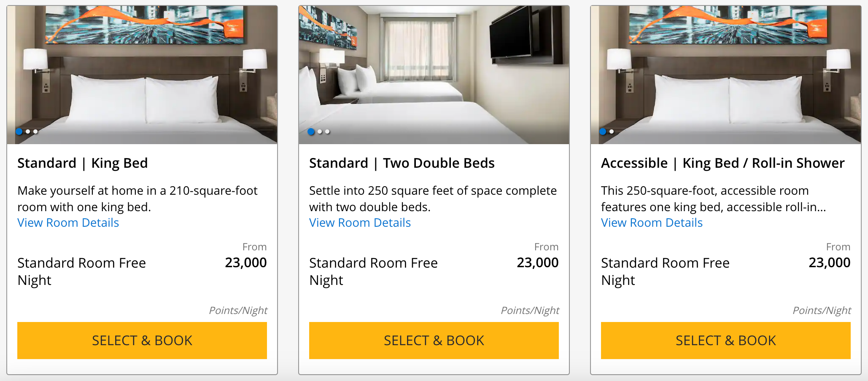Select first carousel dot on Accessible King Bed photo
Viewport: 868px width, 381px height.
click(x=603, y=131)
